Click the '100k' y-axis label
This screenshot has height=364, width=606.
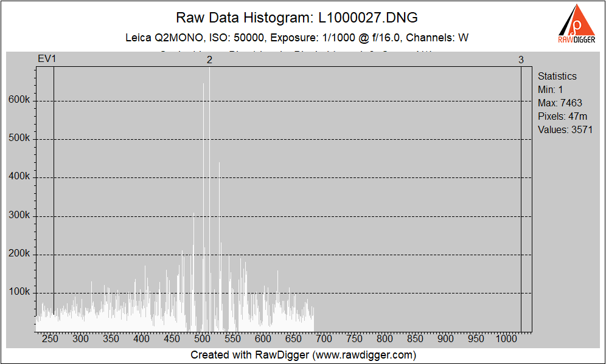click(19, 292)
